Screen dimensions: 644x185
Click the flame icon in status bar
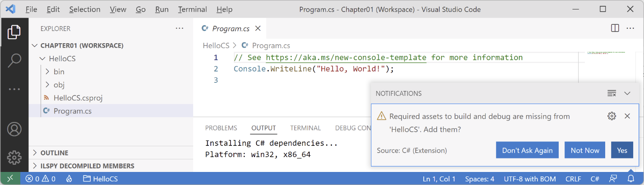pos(69,179)
